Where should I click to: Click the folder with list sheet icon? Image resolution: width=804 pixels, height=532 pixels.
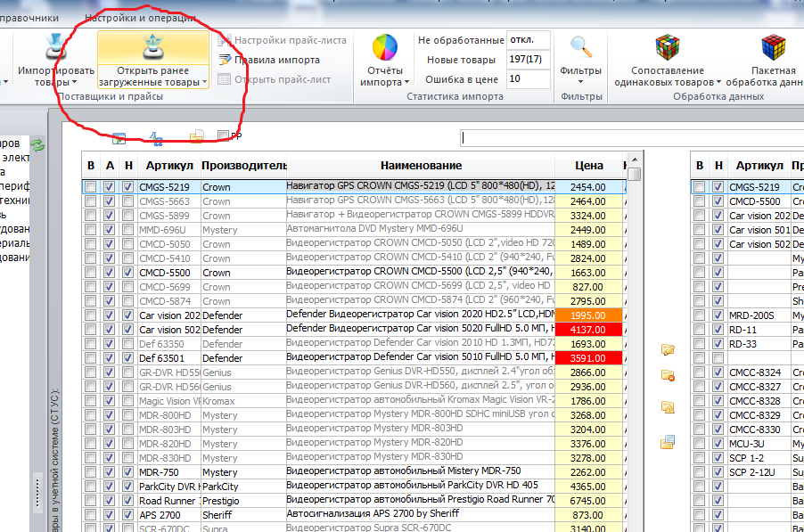click(668, 441)
